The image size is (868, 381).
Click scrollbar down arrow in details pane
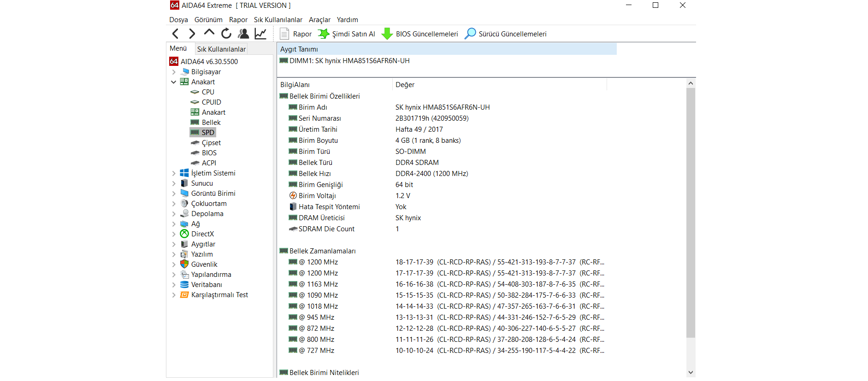point(691,372)
